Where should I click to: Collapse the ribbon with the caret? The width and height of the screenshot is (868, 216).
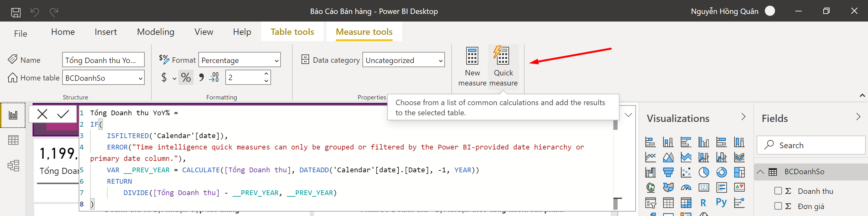862,96
